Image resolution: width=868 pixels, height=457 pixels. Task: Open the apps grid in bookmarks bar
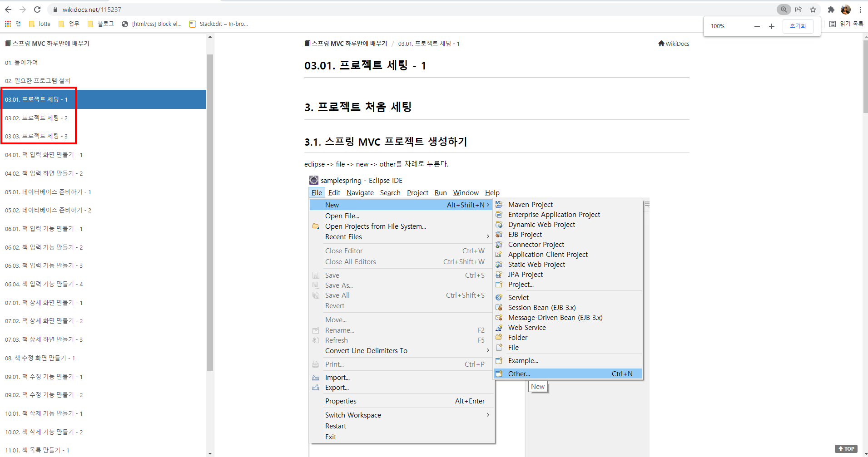coord(8,24)
